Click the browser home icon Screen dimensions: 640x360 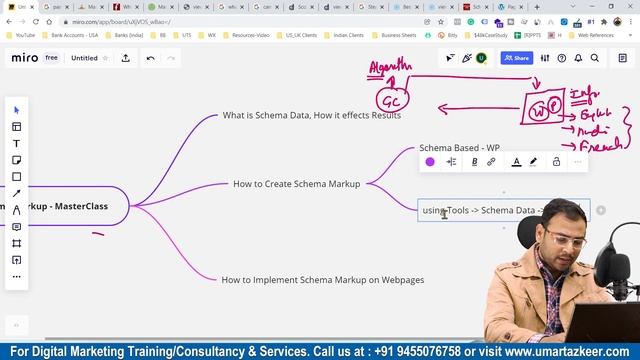pos(49,22)
